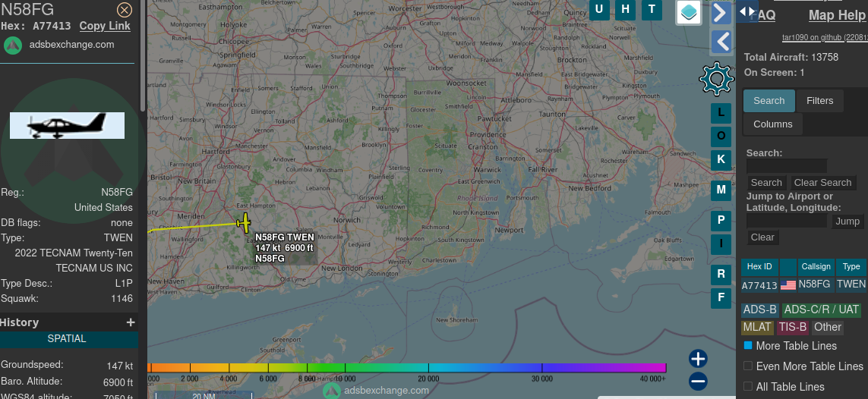Click the two-arrow collapse sidebar button
The width and height of the screenshot is (868, 399).
tap(747, 11)
